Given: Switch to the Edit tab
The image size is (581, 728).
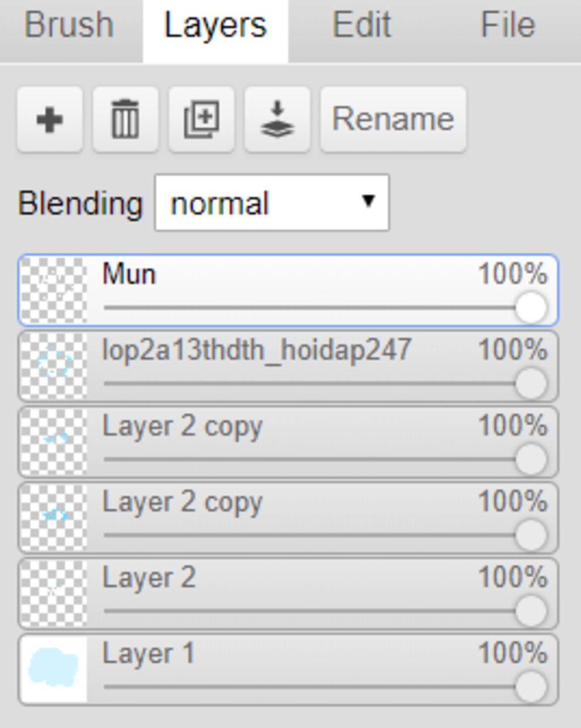Looking at the screenshot, I should 361,26.
